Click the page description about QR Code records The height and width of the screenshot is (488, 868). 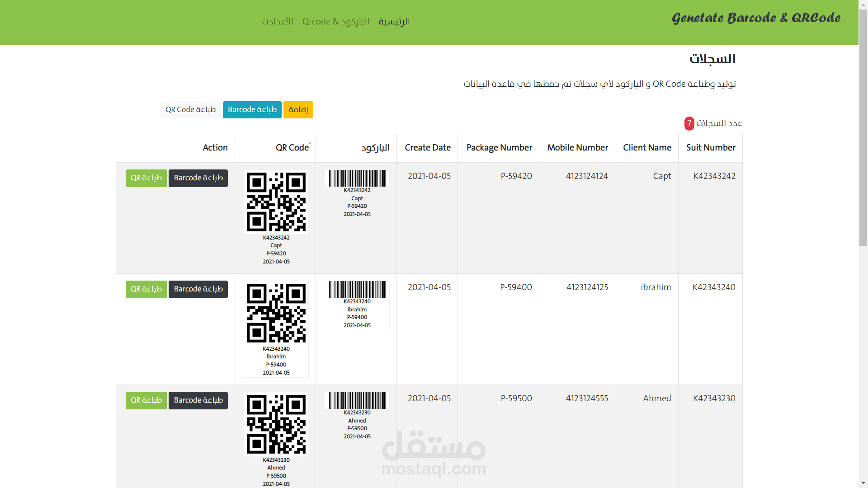pyautogui.click(x=599, y=84)
